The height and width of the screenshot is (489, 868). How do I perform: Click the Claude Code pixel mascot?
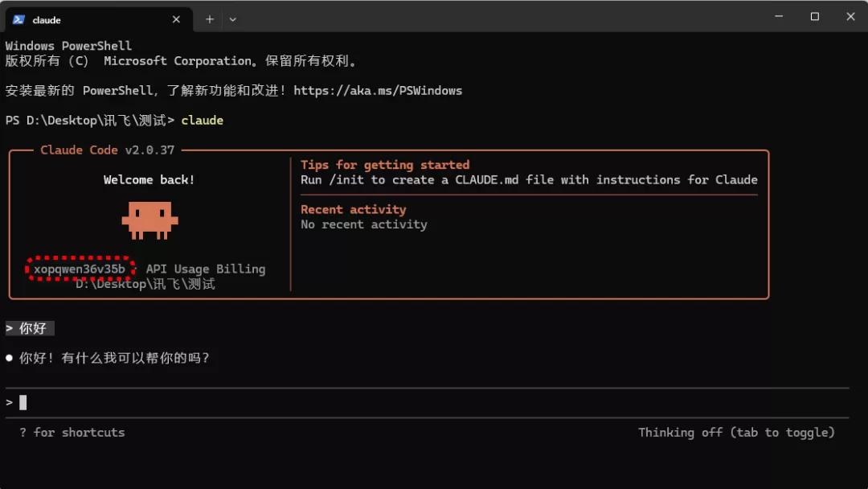tap(149, 220)
